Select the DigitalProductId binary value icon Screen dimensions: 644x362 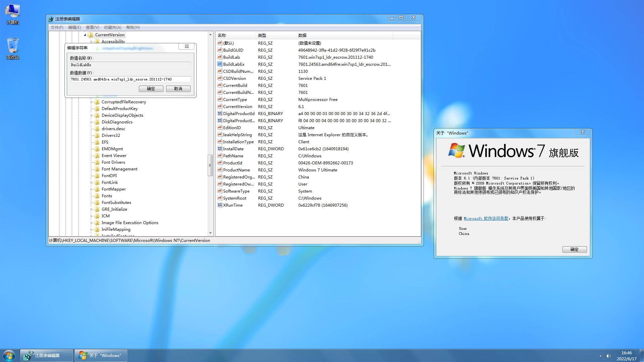pos(220,113)
